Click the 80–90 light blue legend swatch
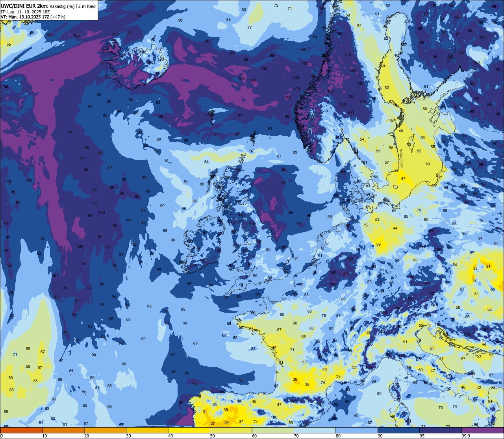This screenshot has width=504, height=439. tap(357, 430)
